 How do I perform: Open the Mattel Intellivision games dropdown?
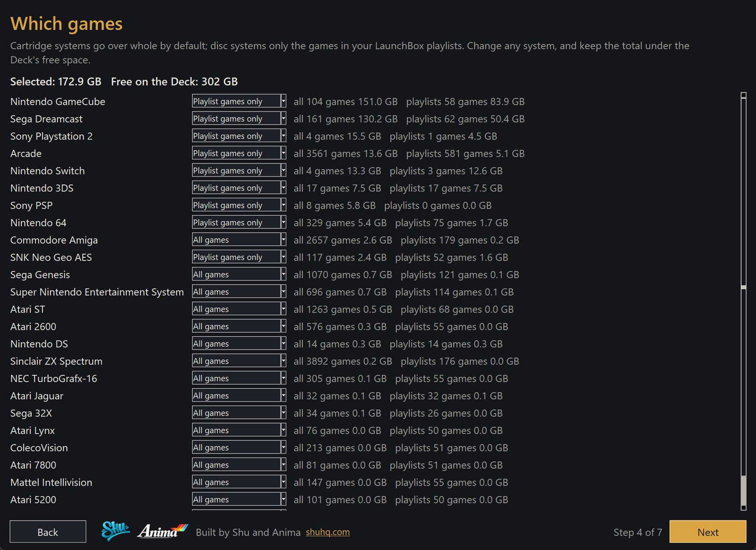(239, 482)
